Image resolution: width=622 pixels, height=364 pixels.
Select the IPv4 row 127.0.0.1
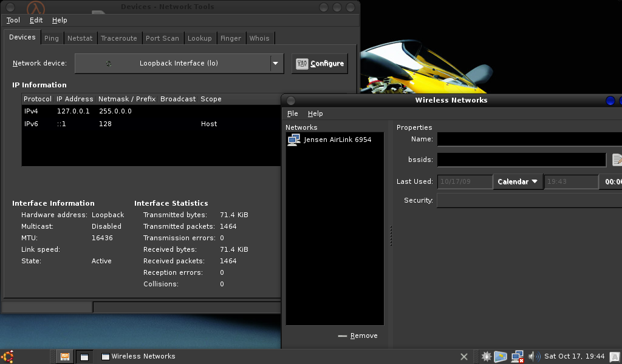pos(151,111)
